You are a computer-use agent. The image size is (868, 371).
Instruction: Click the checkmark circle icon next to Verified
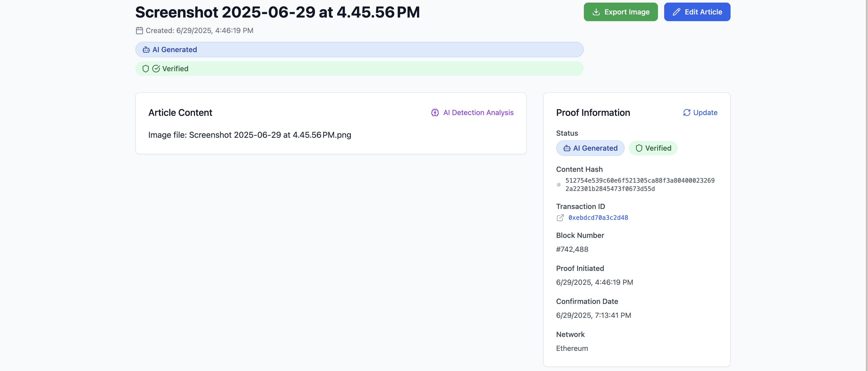click(x=156, y=69)
